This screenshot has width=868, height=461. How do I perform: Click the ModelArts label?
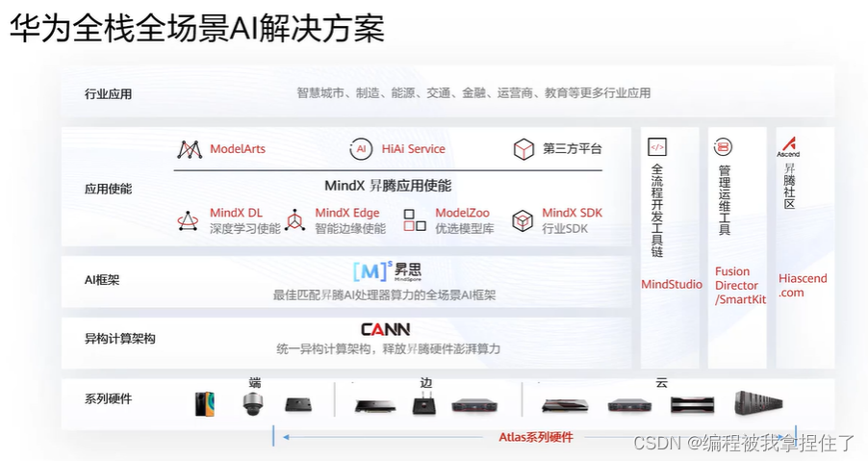(238, 149)
